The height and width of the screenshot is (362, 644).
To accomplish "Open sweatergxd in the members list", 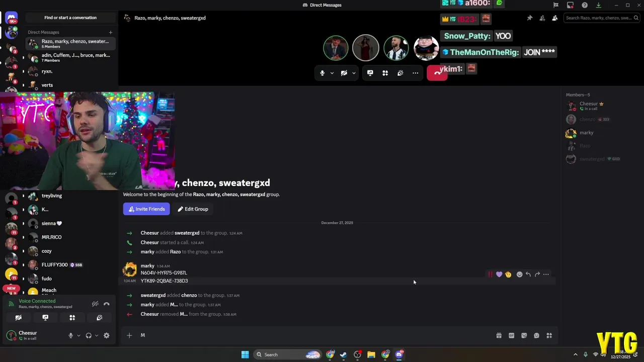I will pyautogui.click(x=599, y=159).
